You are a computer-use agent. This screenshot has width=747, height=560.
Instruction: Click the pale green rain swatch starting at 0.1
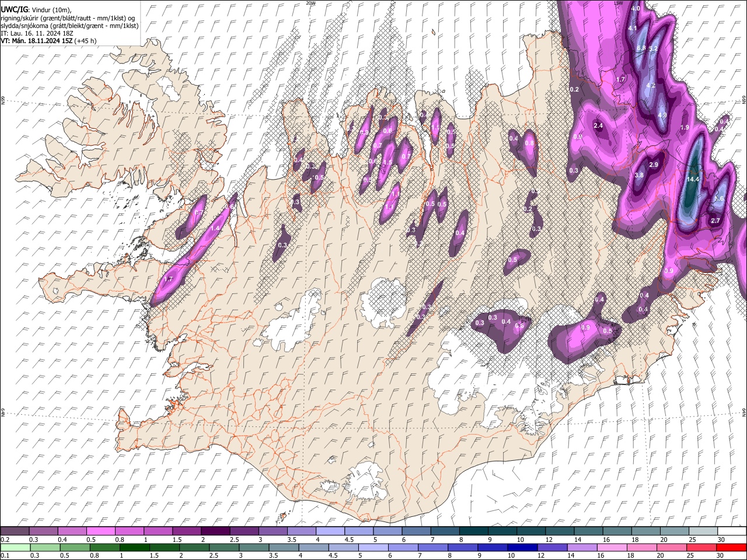click(15, 547)
